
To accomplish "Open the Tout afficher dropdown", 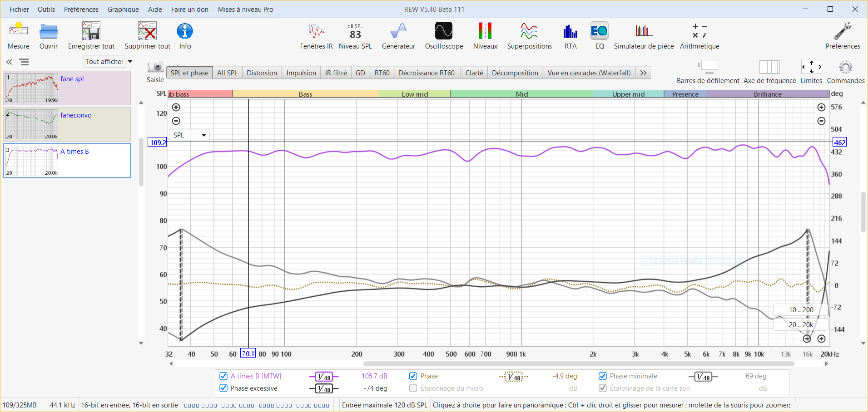I will pyautogui.click(x=109, y=62).
